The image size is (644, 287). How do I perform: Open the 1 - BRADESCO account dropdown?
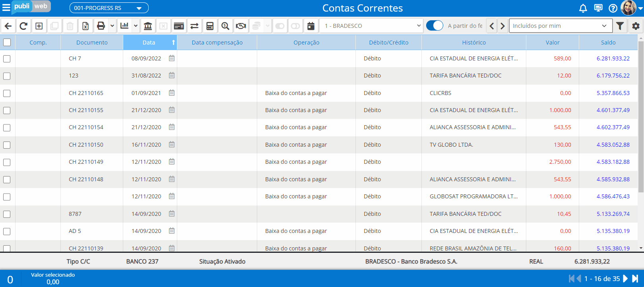point(371,26)
